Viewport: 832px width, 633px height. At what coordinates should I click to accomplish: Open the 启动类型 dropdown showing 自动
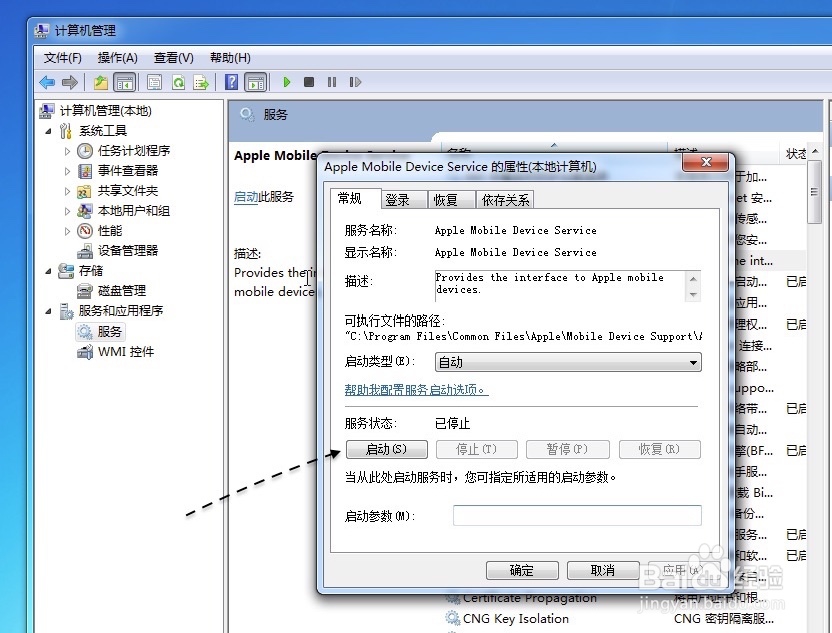click(x=694, y=361)
